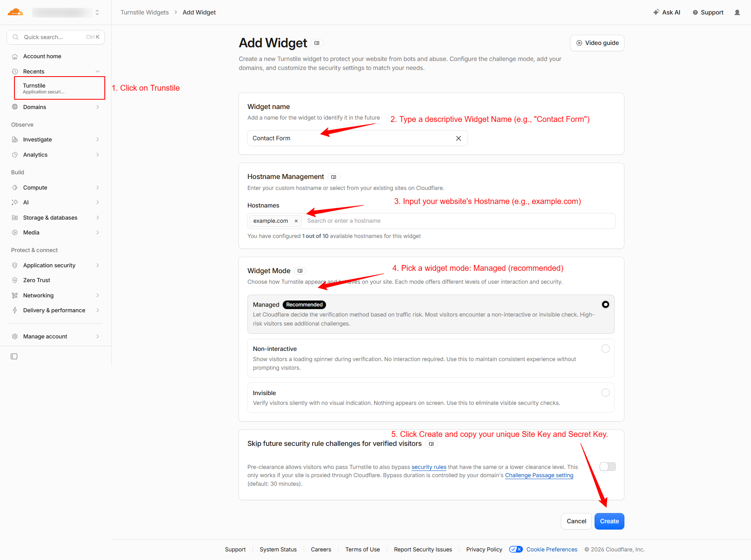751x560 pixels.
Task: Remove the example.com hostname chip
Action: click(296, 221)
